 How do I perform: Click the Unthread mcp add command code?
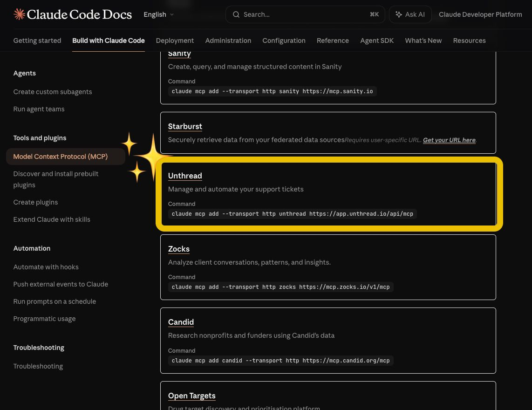point(292,214)
